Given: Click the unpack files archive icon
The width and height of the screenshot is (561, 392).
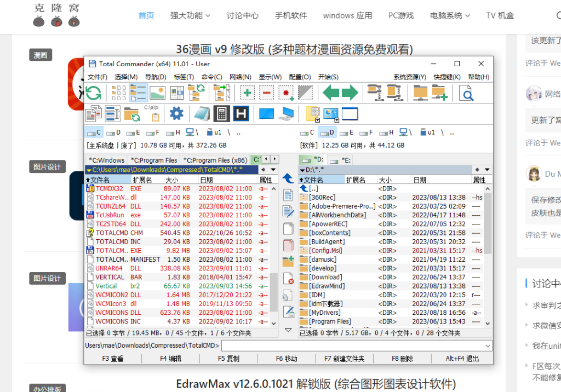Looking at the screenshot, I should pos(394,93).
